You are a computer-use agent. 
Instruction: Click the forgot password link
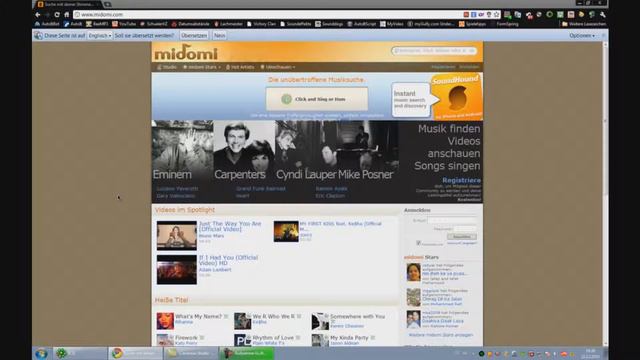point(462,243)
